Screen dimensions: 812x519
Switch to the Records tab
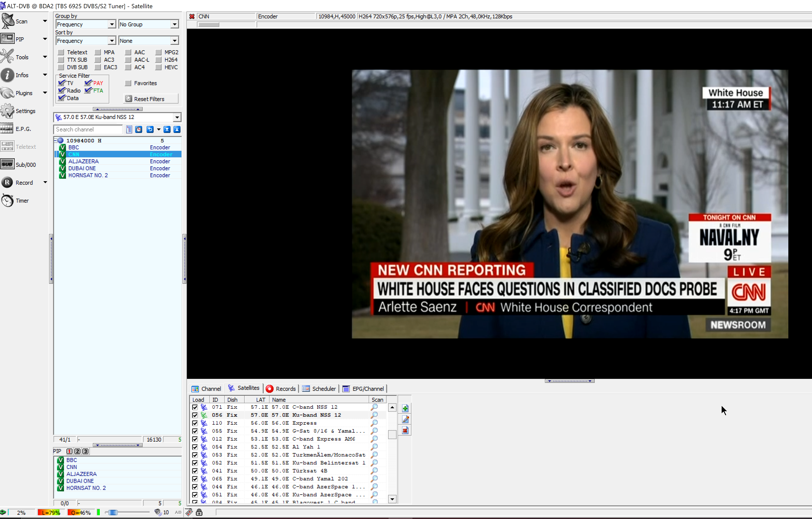click(x=281, y=389)
